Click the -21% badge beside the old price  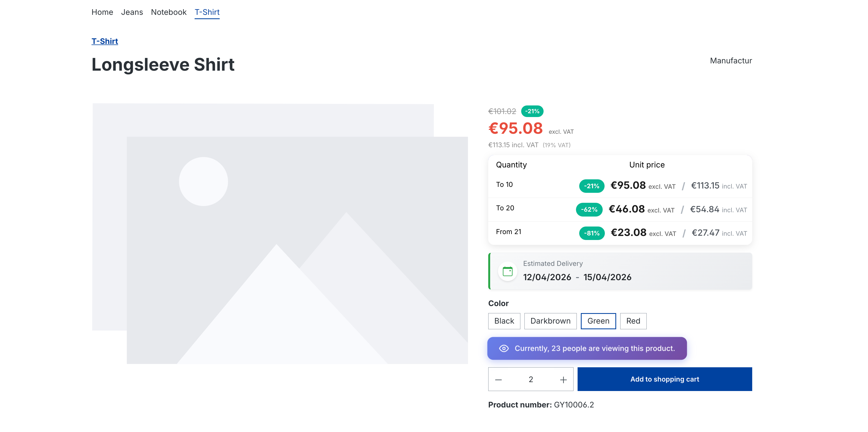(532, 111)
